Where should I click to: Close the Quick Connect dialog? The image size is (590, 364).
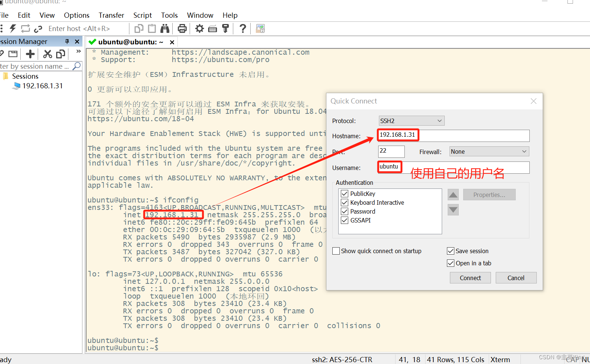coord(533,101)
